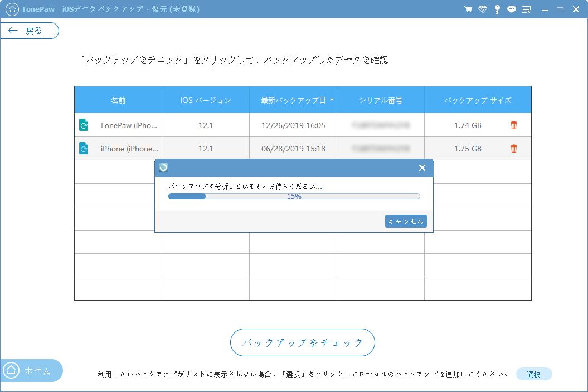This screenshot has width=588, height=392.
Task: Click the diamond registration icon in title bar
Action: pos(483,9)
